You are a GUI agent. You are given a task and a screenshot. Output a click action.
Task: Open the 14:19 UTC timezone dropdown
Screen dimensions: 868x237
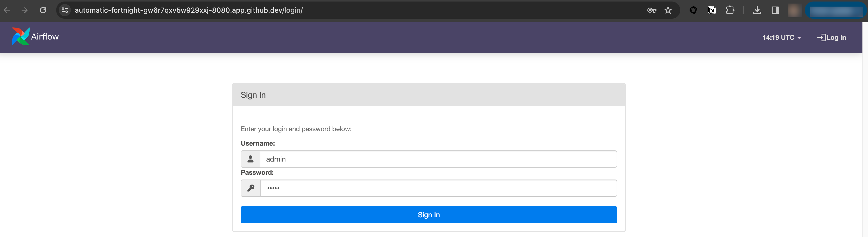782,37
